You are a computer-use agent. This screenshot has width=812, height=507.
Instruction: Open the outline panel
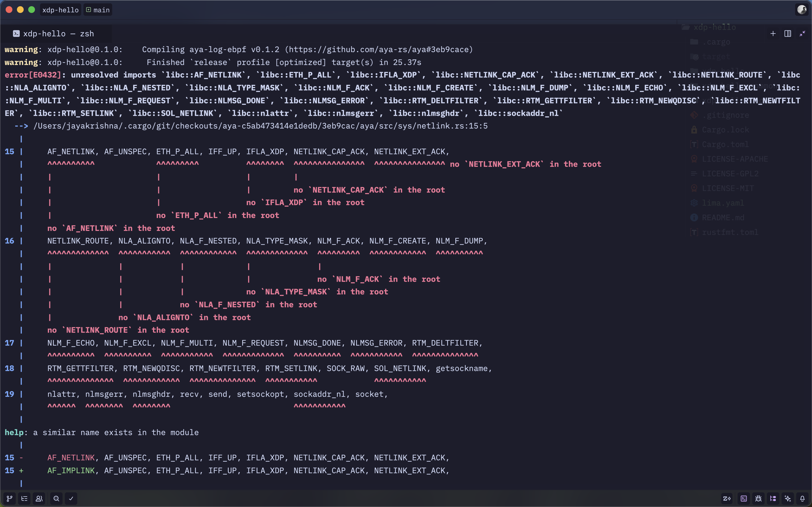coord(24,498)
